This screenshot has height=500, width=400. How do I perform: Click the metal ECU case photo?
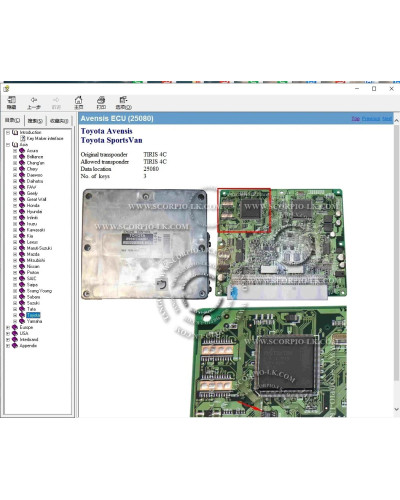(x=145, y=244)
